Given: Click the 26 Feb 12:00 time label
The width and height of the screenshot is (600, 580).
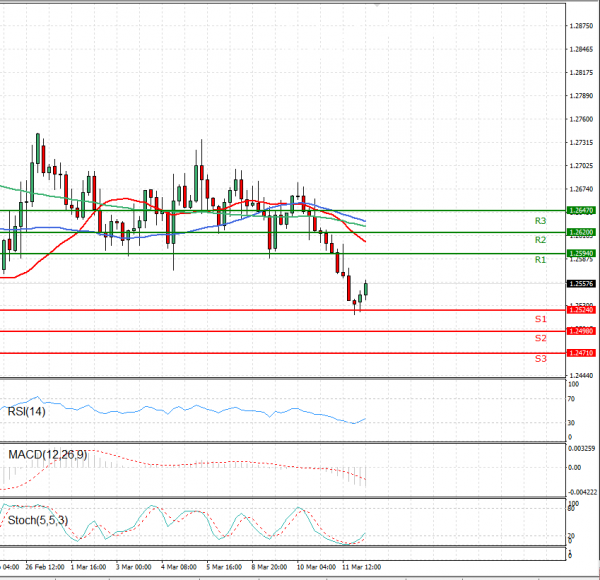Looking at the screenshot, I should (44, 567).
